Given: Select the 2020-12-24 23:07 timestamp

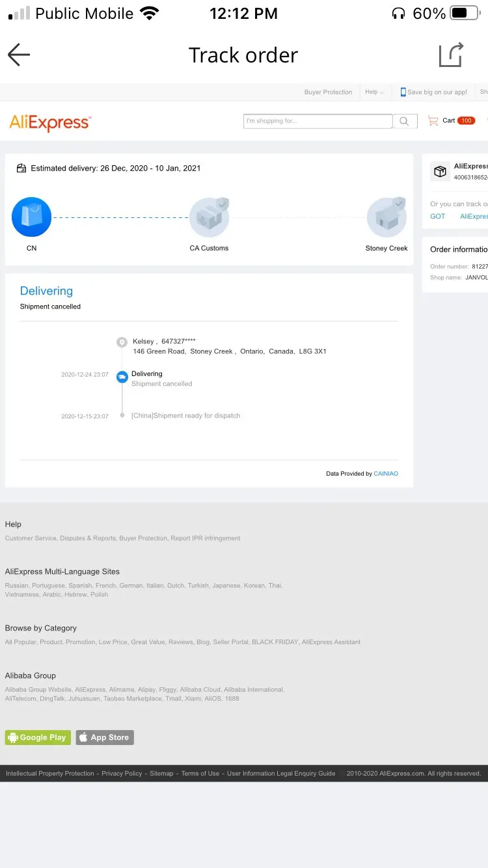Looking at the screenshot, I should pyautogui.click(x=85, y=375).
